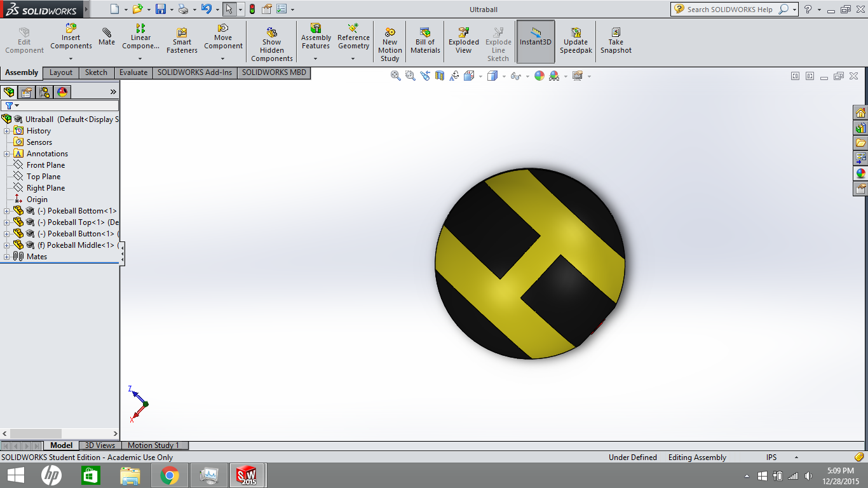Image resolution: width=868 pixels, height=488 pixels.
Task: Expand the History tree node
Action: click(6, 131)
